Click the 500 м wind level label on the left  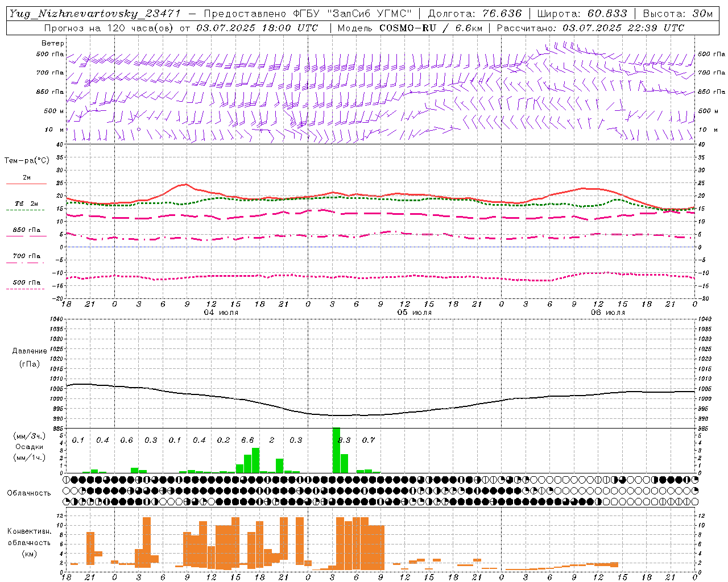54,111
